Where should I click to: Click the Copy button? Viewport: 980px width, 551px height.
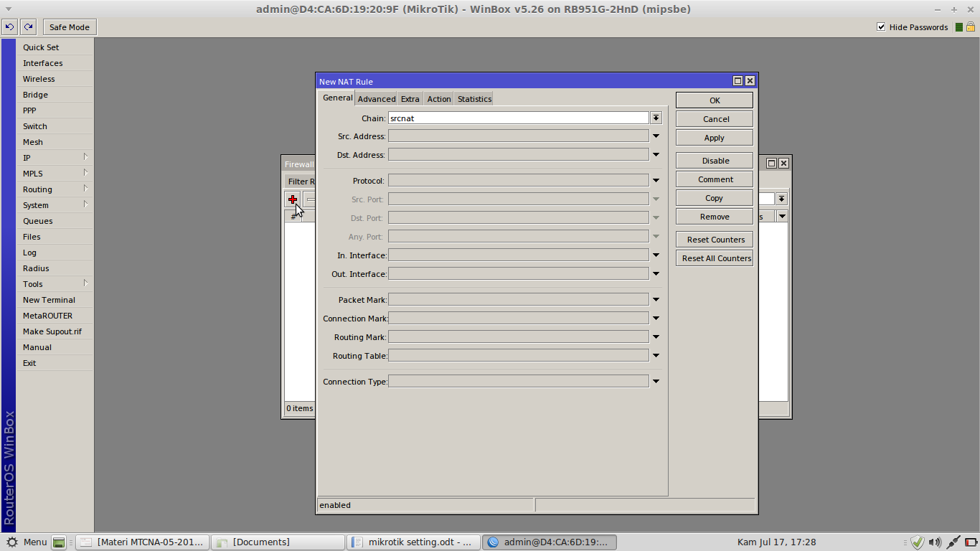tap(715, 198)
